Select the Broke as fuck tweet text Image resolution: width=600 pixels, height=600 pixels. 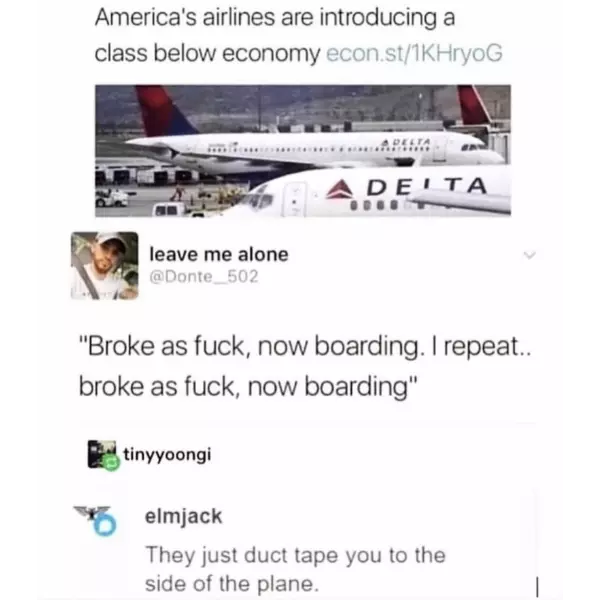click(x=305, y=366)
